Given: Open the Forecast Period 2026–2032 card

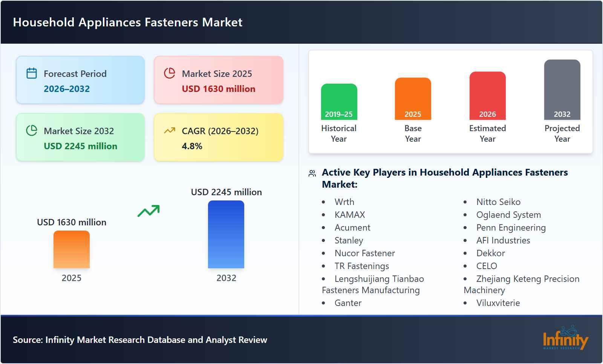Looking at the screenshot, I should pos(80,80).
